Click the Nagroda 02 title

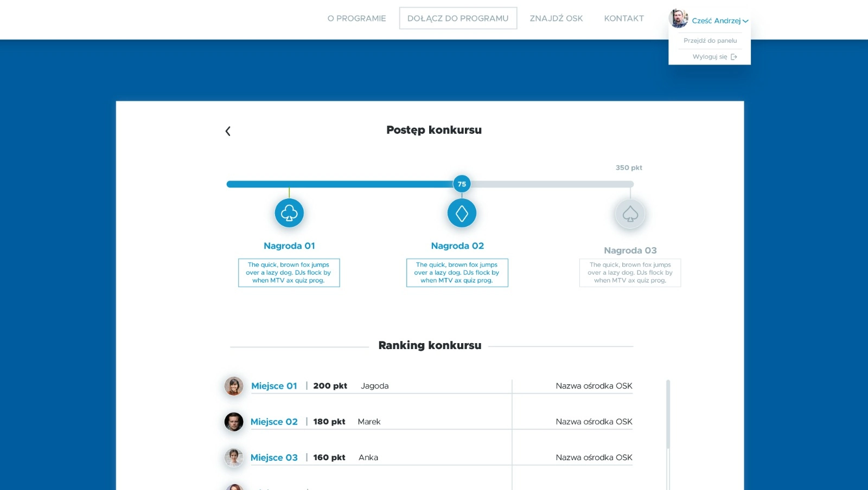pos(457,246)
